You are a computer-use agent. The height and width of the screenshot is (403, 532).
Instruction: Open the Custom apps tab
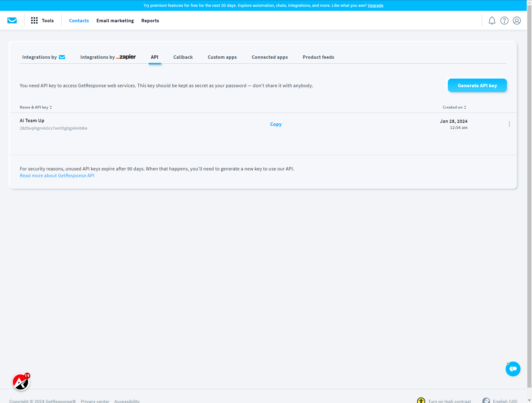[x=222, y=57]
